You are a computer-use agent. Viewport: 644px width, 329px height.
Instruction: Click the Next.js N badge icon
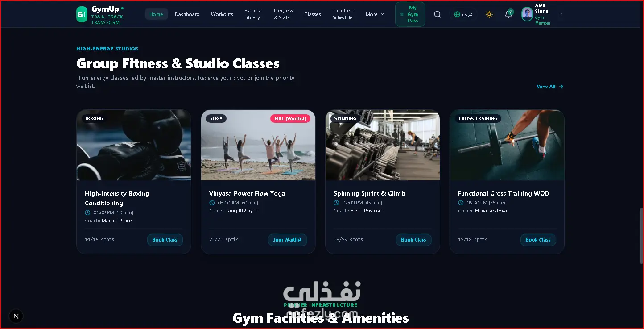click(x=16, y=316)
